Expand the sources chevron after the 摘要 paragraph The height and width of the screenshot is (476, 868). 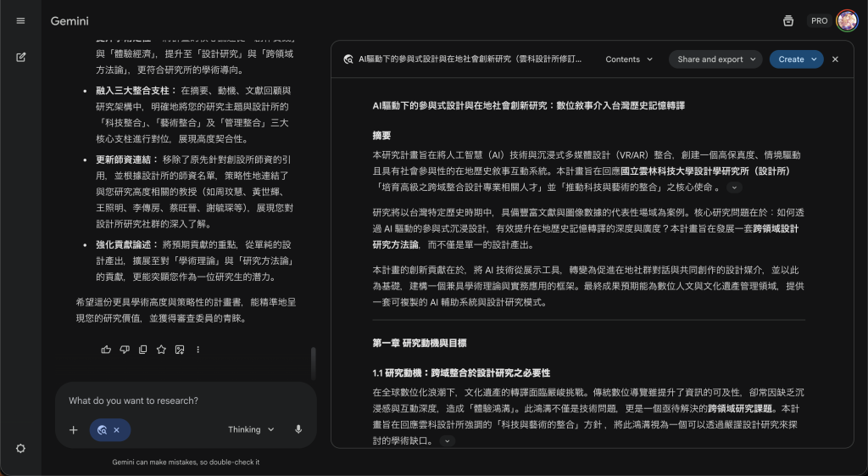[x=735, y=188]
